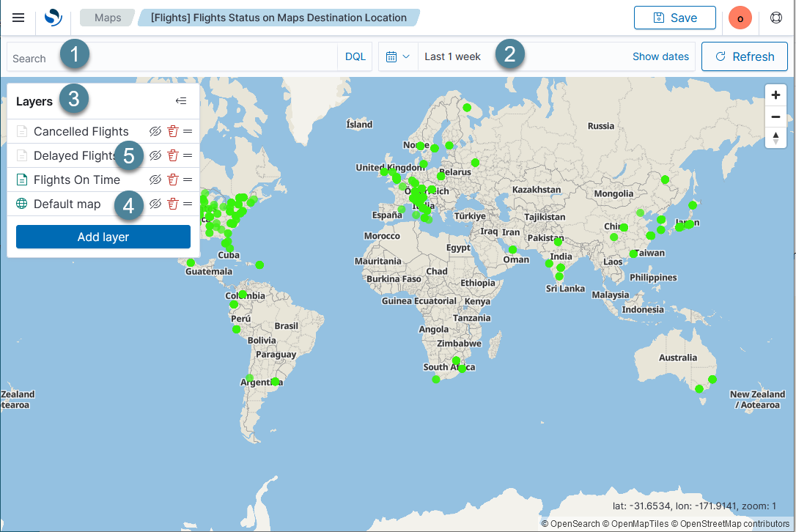
Task: Hide the Cancelled Flights layer
Action: pyautogui.click(x=155, y=131)
